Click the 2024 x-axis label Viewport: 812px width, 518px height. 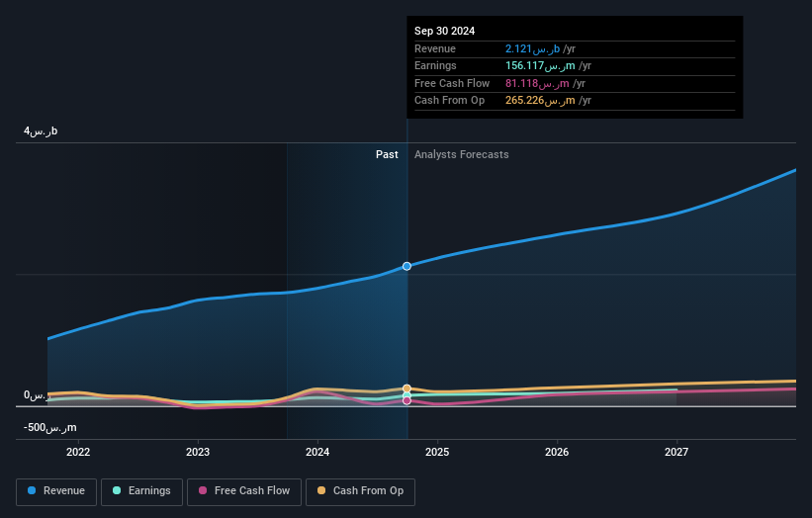pos(317,452)
